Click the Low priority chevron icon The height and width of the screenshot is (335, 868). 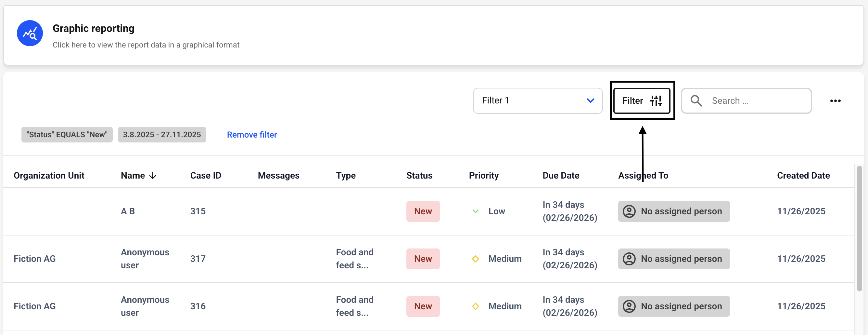(475, 211)
